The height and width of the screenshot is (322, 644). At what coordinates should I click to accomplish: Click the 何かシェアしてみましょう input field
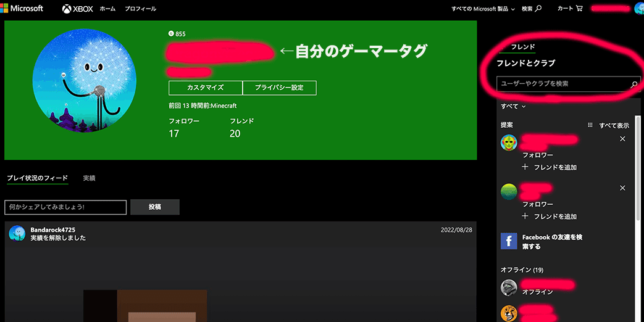(x=65, y=207)
